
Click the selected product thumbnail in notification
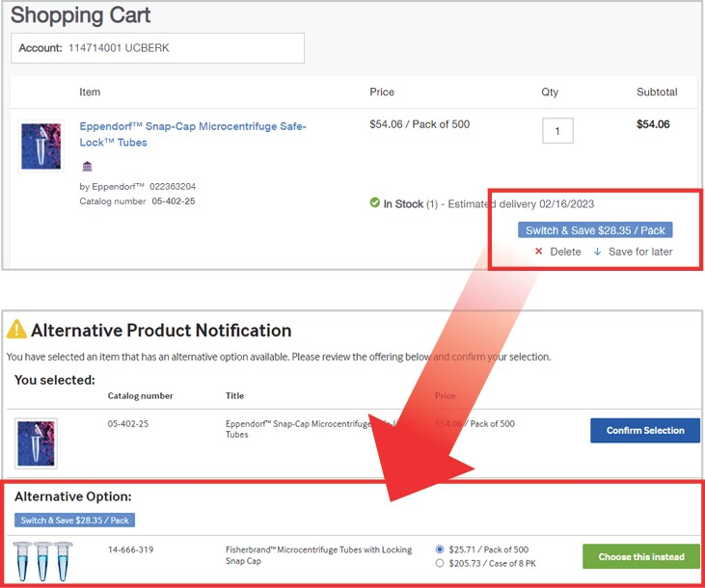pyautogui.click(x=36, y=442)
